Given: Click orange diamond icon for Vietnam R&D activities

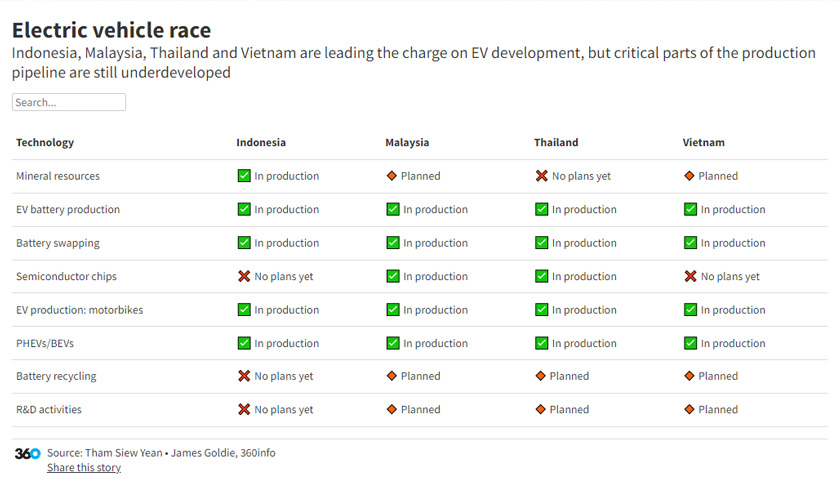Looking at the screenshot, I should coord(689,409).
